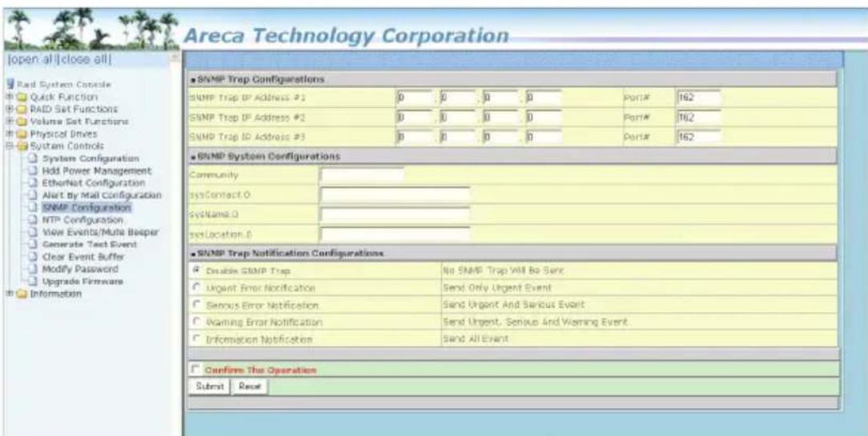Click the Reset button

tap(250, 386)
